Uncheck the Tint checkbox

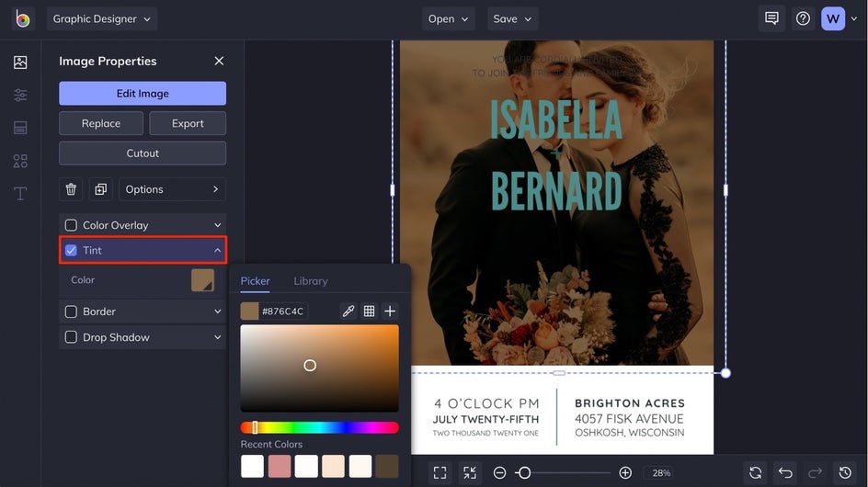[x=71, y=250]
